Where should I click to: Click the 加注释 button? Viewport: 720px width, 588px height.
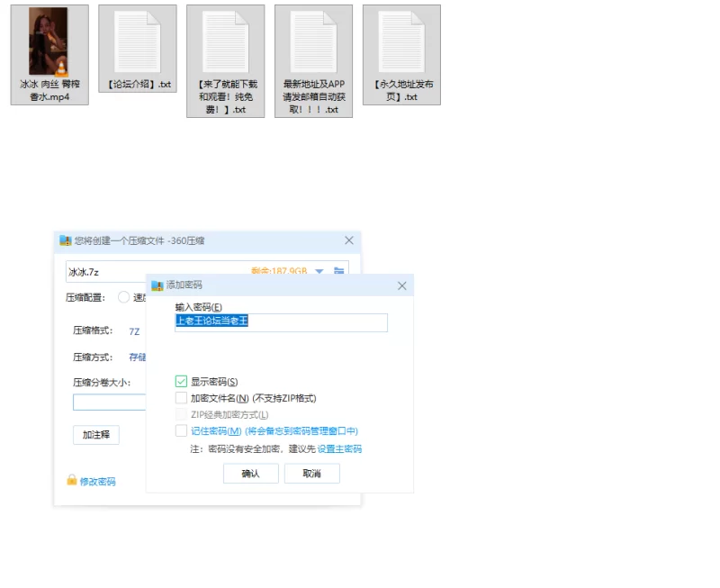coord(96,435)
